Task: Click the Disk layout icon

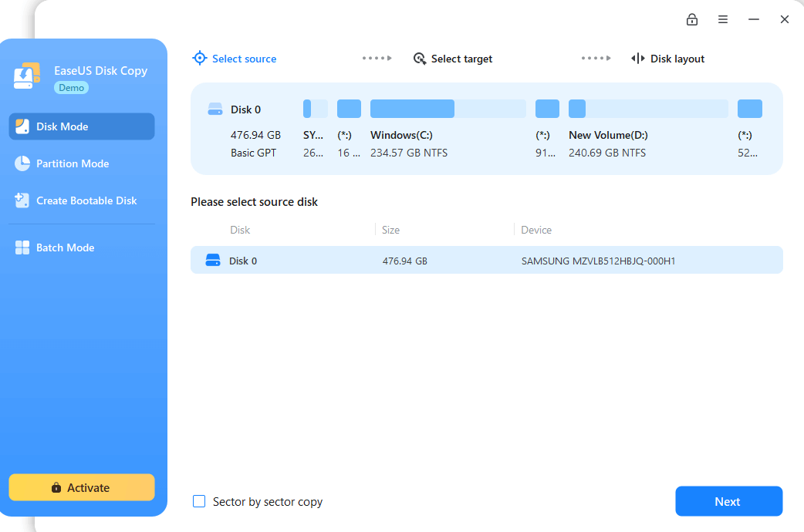Action: (x=638, y=58)
